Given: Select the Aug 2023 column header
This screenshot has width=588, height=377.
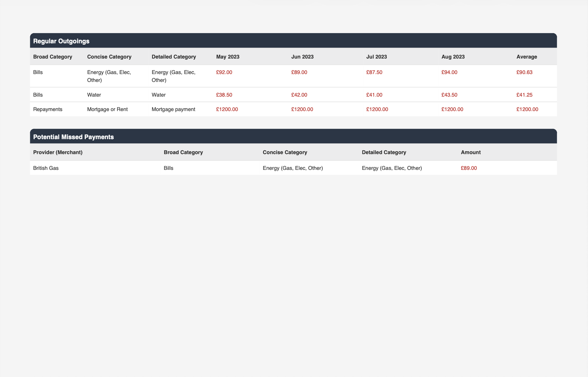Looking at the screenshot, I should [x=453, y=57].
